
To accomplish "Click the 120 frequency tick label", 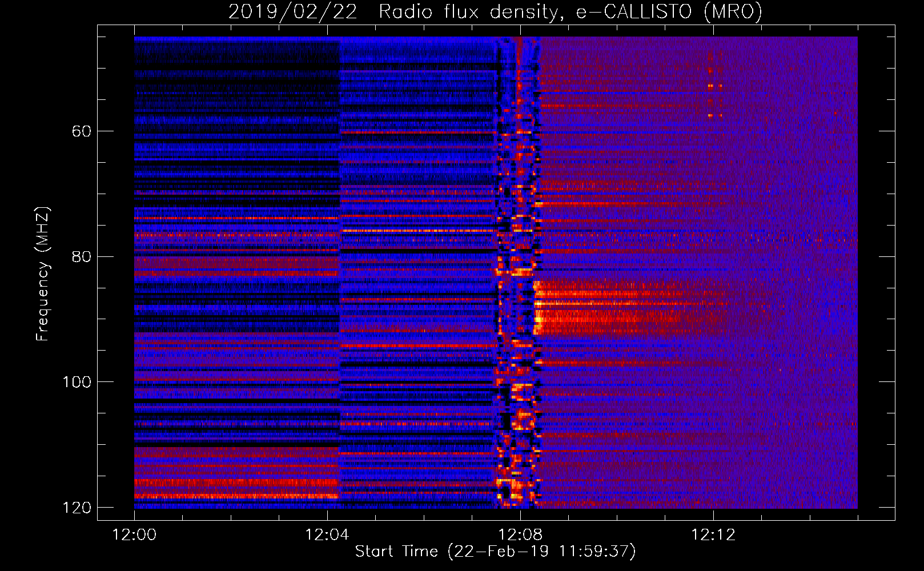I will pyautogui.click(x=77, y=508).
